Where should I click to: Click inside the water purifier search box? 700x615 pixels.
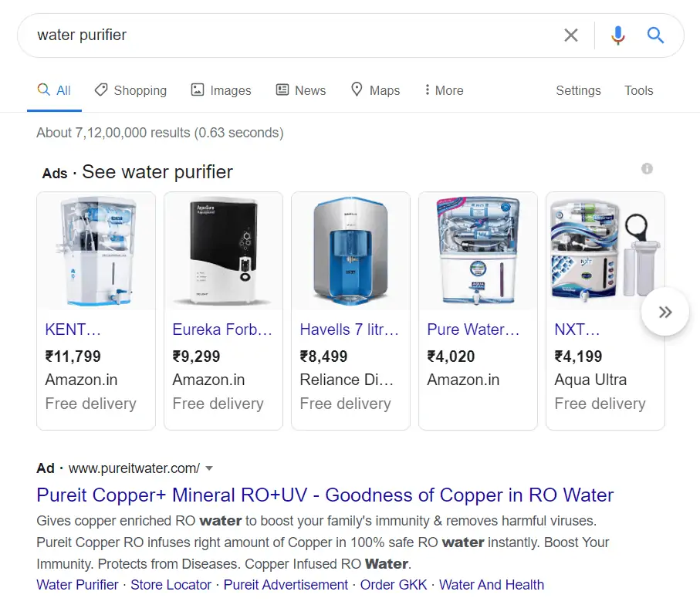coord(232,35)
